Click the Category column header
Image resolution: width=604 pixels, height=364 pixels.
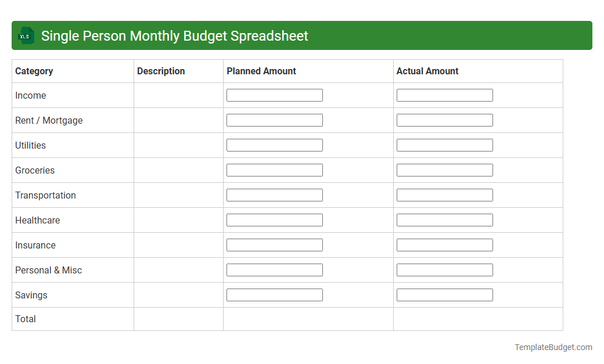[34, 71]
